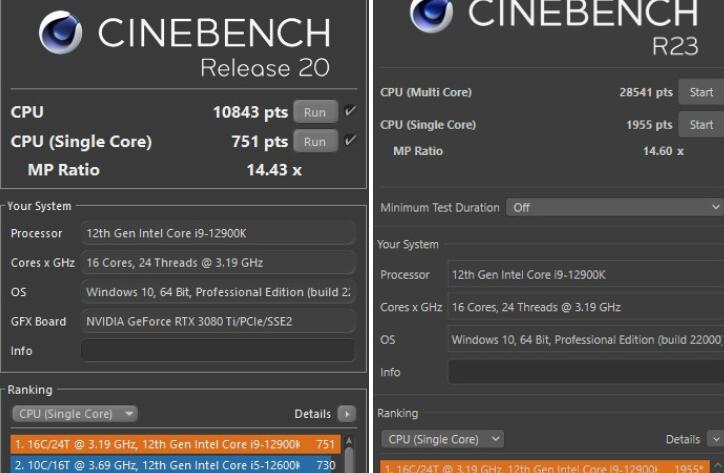Toggle the checkbox beside the CPU Run button
Viewport: 724px width, 473px height.
tap(349, 112)
